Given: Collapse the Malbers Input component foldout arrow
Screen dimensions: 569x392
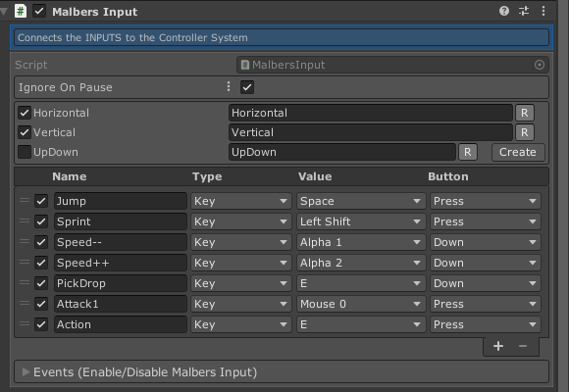Looking at the screenshot, I should (4, 11).
